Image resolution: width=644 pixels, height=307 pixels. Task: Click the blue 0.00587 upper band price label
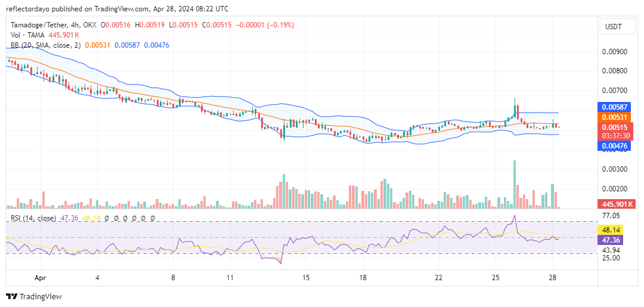tap(614, 107)
